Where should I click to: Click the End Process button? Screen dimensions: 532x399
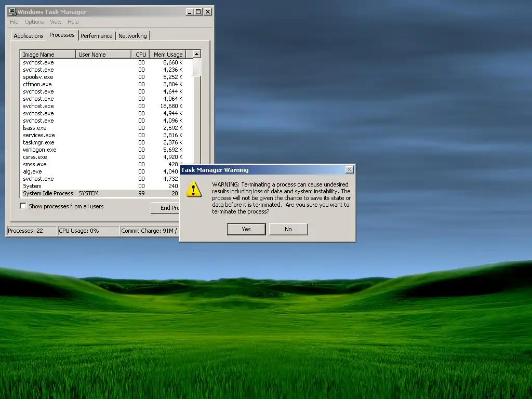[x=165, y=208]
